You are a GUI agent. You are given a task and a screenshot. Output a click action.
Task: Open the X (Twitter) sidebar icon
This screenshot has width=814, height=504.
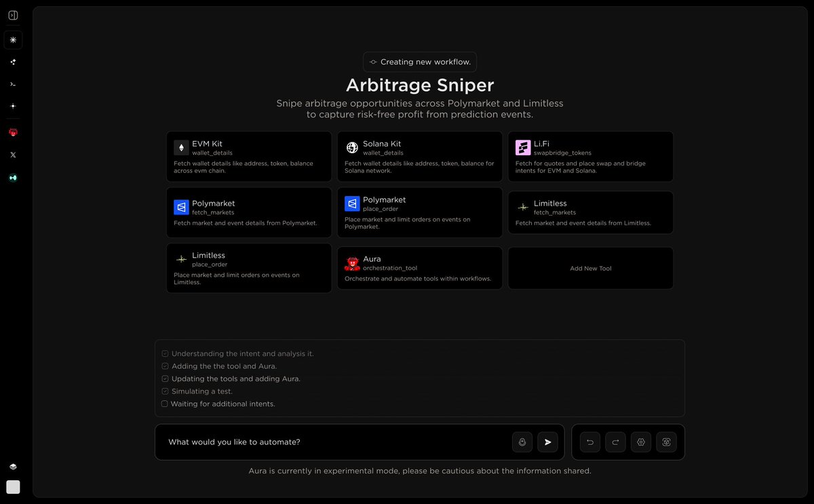pyautogui.click(x=13, y=155)
